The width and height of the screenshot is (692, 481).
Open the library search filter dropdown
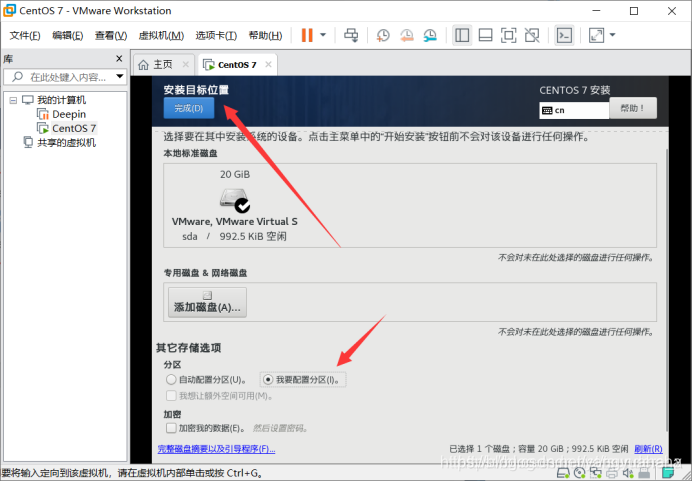point(120,76)
